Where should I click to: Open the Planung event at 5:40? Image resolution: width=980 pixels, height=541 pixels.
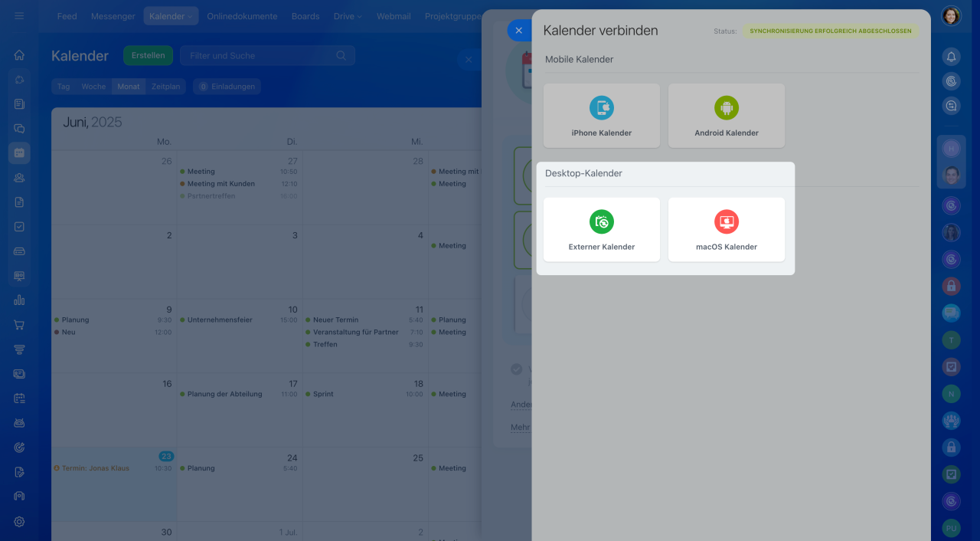click(x=238, y=468)
